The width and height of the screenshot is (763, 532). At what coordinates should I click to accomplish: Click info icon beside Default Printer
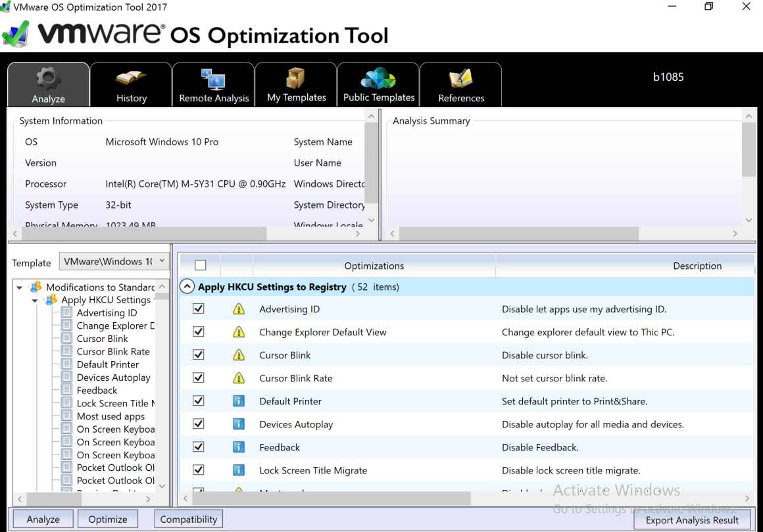[x=239, y=401]
